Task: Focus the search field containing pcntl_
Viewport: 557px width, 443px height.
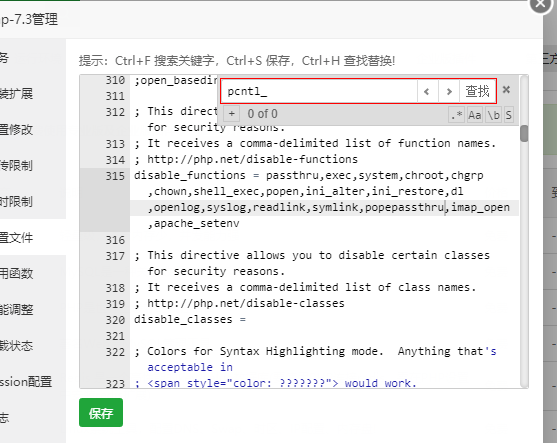Action: tap(319, 92)
